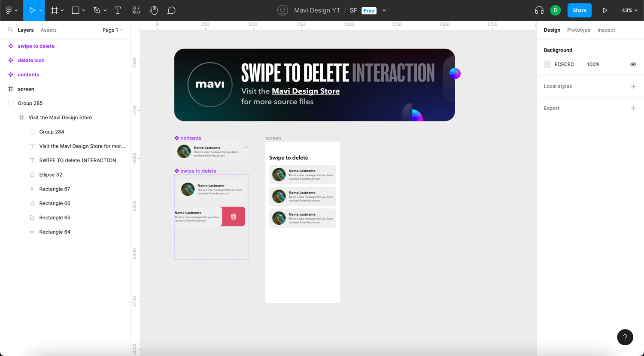Click the frame icon of screen layer
The height and width of the screenshot is (356, 644).
[11, 89]
